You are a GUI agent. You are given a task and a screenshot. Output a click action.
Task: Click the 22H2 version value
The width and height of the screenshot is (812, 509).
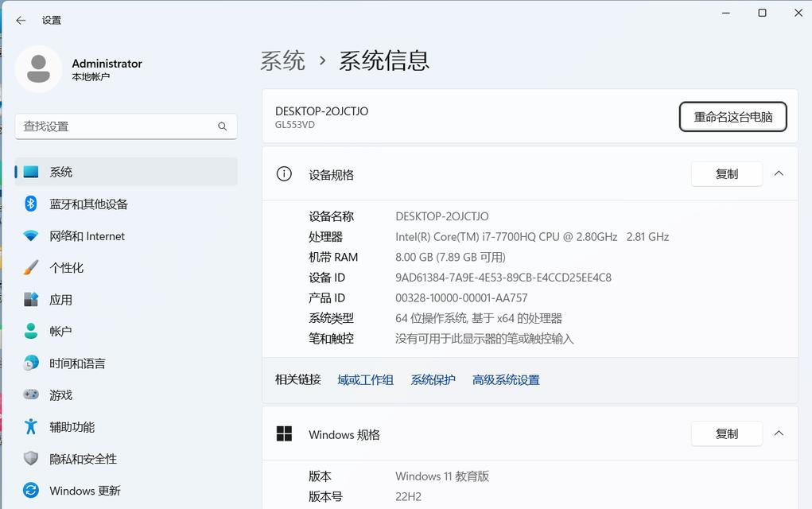pyautogui.click(x=408, y=496)
